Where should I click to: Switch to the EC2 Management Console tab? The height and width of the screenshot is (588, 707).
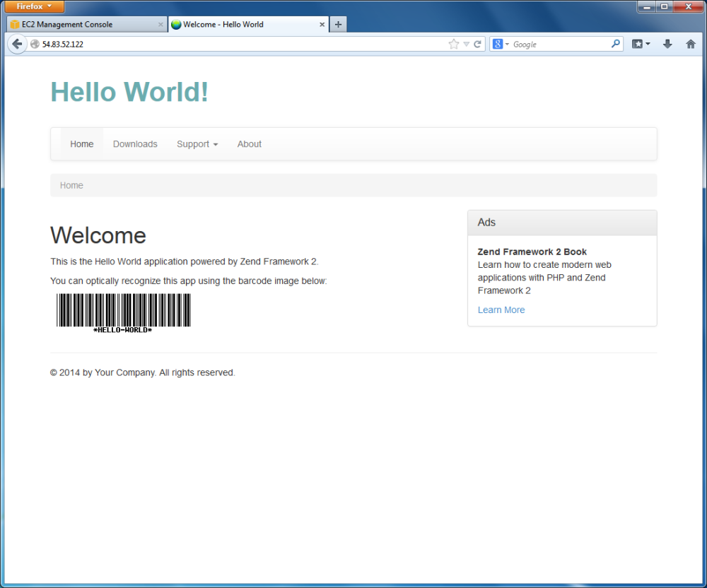tap(86, 24)
